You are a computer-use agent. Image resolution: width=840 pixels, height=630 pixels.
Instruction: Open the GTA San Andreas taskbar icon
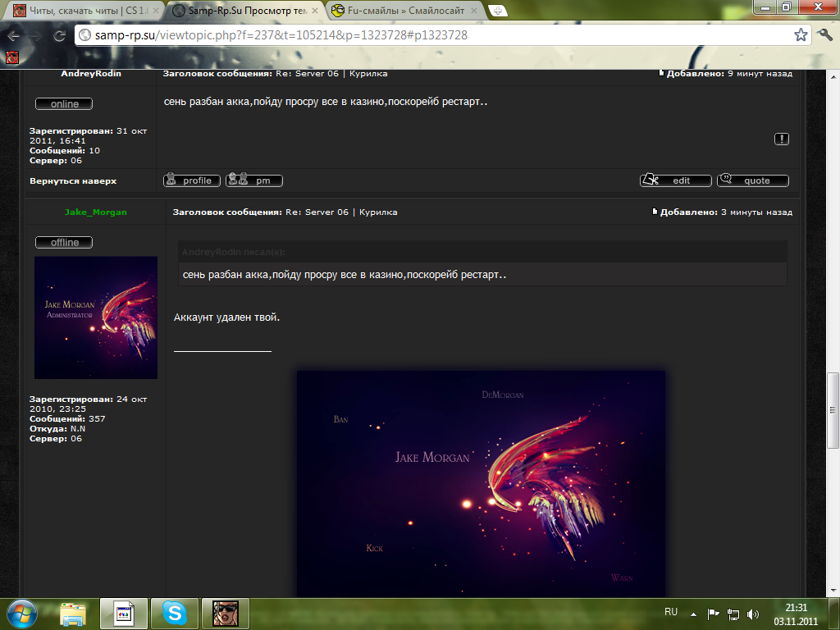(225, 613)
